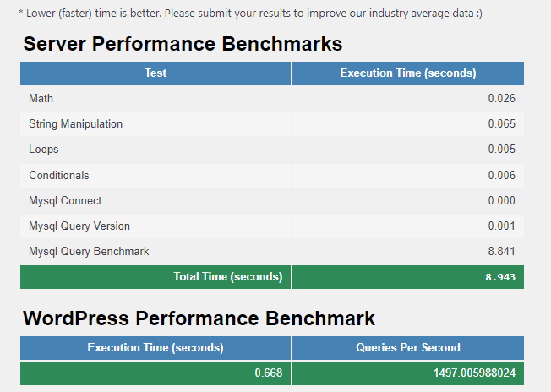Select the "Conditionals" row label
Viewport: 551px width, 392px height.
click(x=59, y=175)
